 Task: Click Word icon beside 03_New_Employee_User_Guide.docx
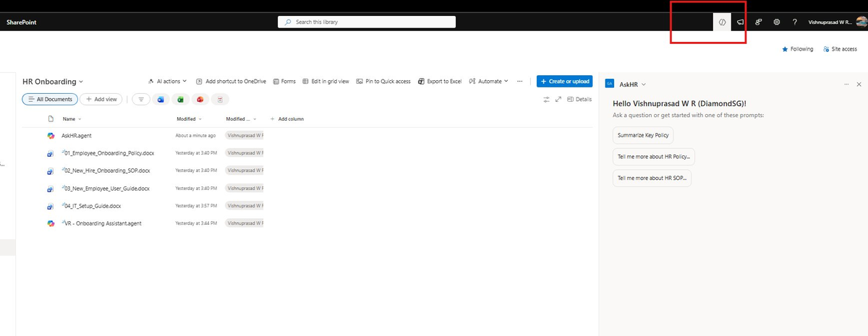[51, 189]
